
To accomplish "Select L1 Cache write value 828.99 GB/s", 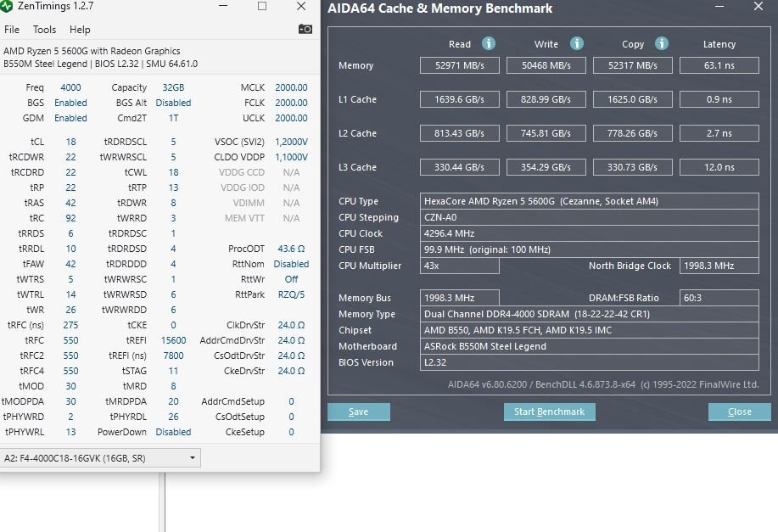I will coord(546,99).
